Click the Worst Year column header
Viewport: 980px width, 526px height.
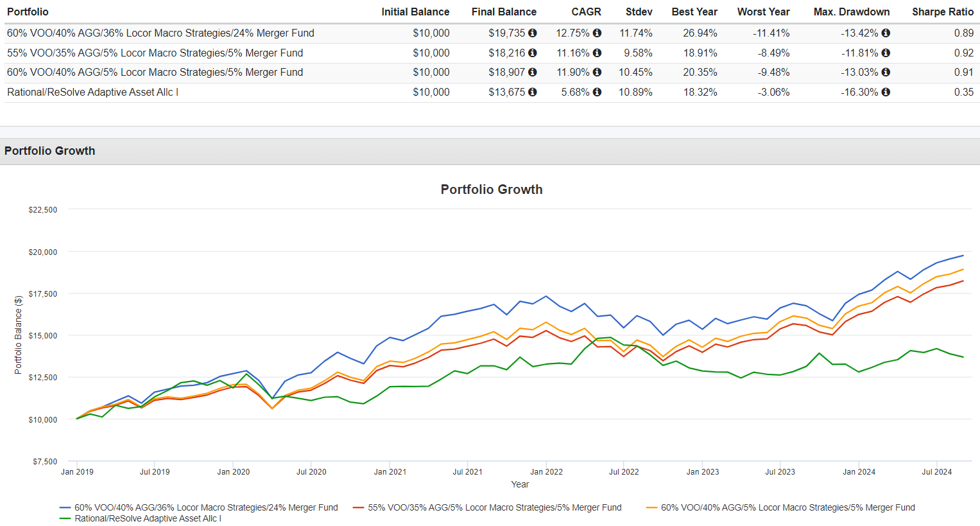[x=764, y=12]
